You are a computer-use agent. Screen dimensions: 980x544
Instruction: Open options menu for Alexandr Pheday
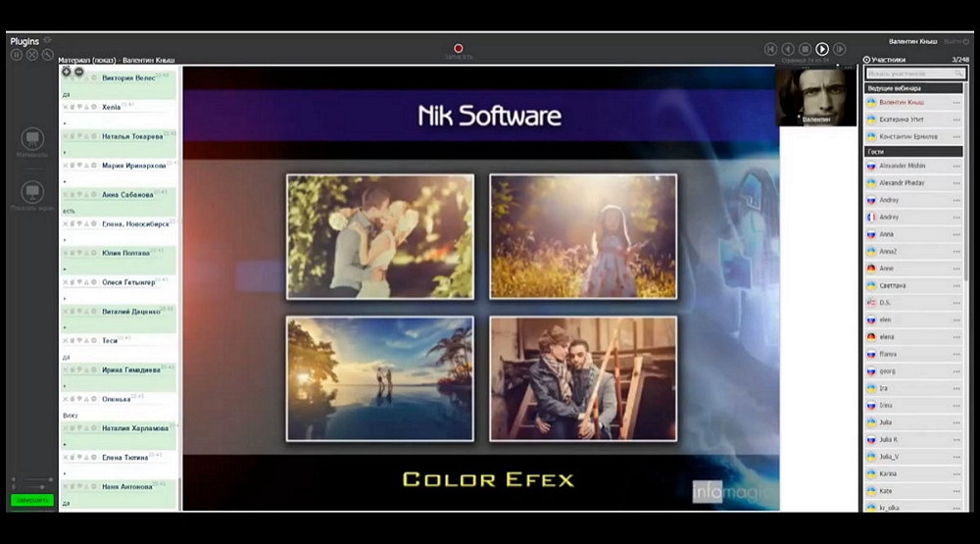(x=956, y=183)
